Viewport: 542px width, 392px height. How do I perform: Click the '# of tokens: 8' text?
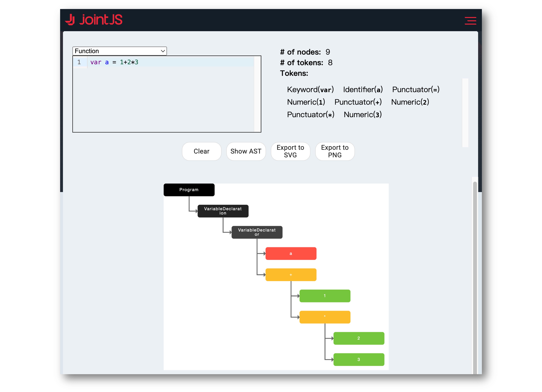click(x=306, y=63)
